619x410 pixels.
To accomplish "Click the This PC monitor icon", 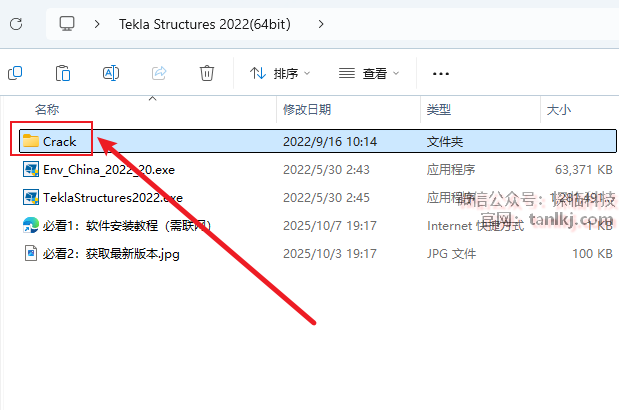I will click(x=67, y=22).
